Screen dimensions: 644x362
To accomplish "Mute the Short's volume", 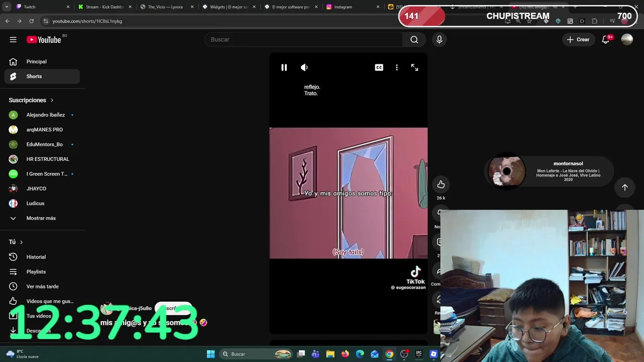I will pyautogui.click(x=304, y=67).
